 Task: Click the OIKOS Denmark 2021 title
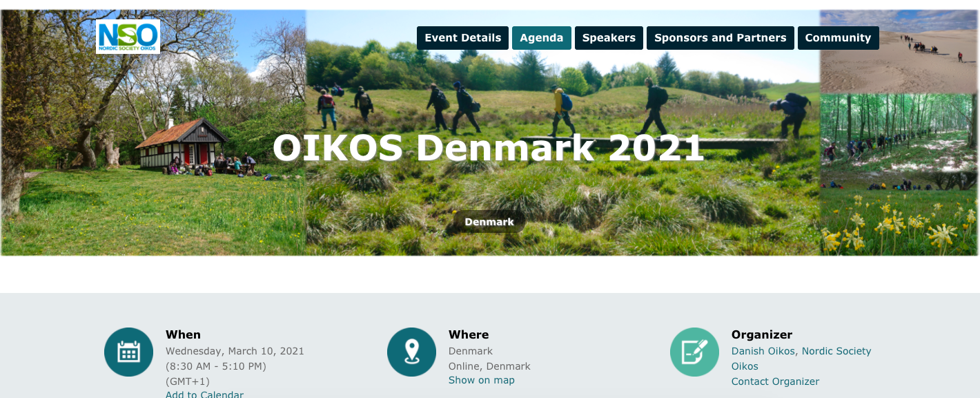pos(489,147)
